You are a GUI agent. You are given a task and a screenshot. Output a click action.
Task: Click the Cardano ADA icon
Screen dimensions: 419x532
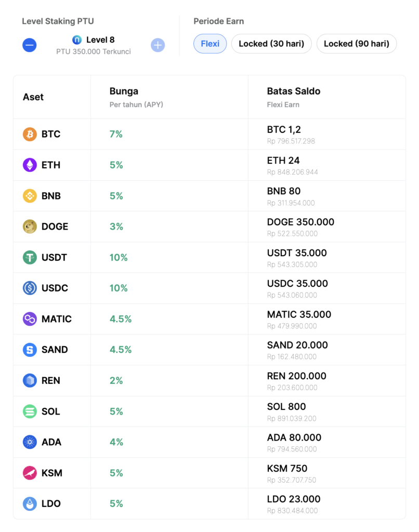tap(30, 442)
